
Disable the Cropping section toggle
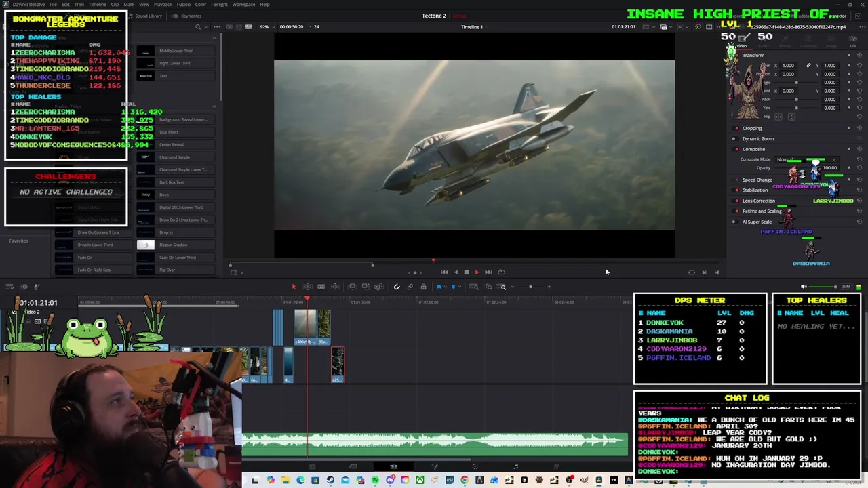pos(736,128)
